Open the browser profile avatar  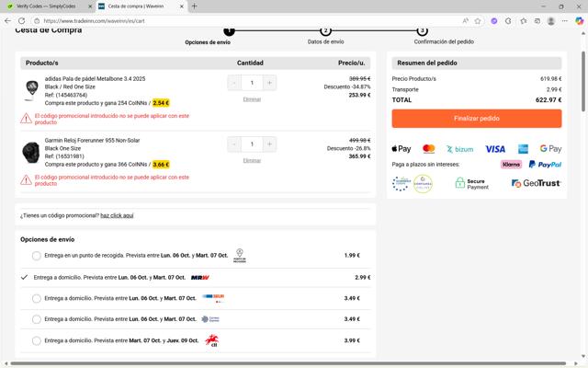pos(551,21)
